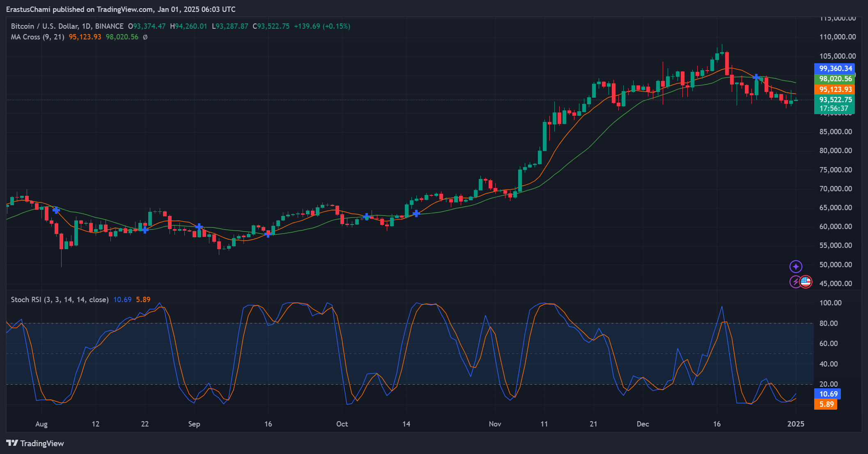Click the blue cross marker above the 22 date
868x454 pixels.
[x=145, y=229]
